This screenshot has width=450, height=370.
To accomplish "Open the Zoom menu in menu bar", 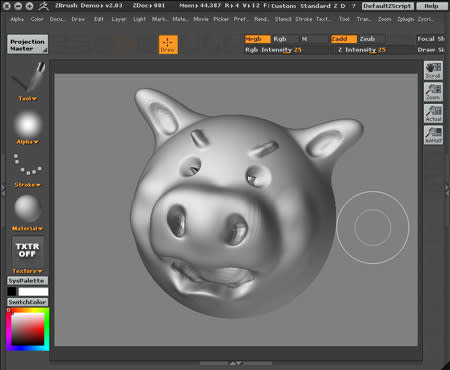I will pos(385,19).
